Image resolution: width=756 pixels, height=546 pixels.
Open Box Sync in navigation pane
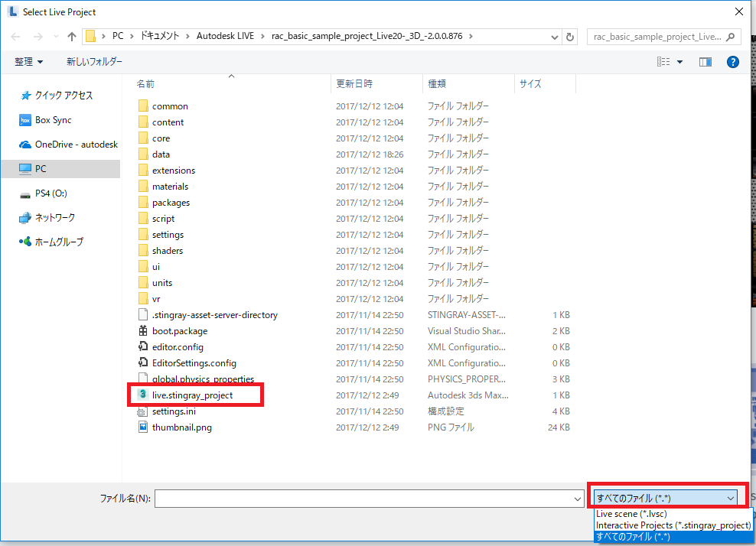tap(45, 120)
